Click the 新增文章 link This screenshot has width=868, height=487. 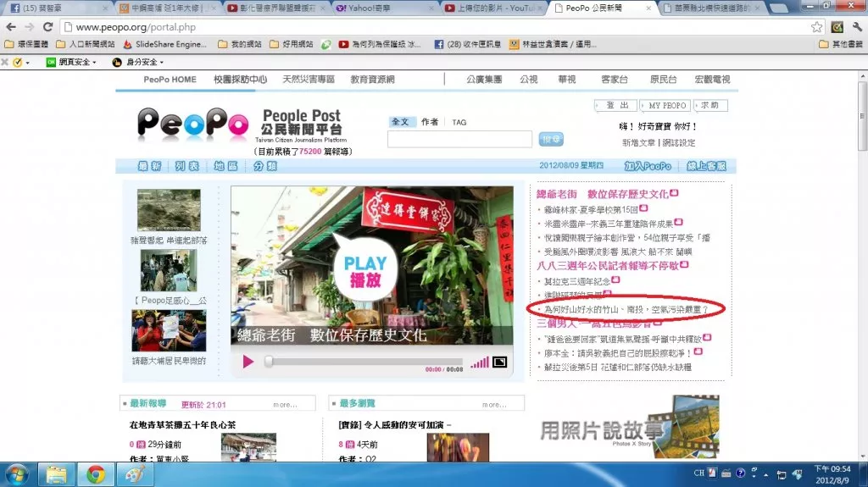639,143
